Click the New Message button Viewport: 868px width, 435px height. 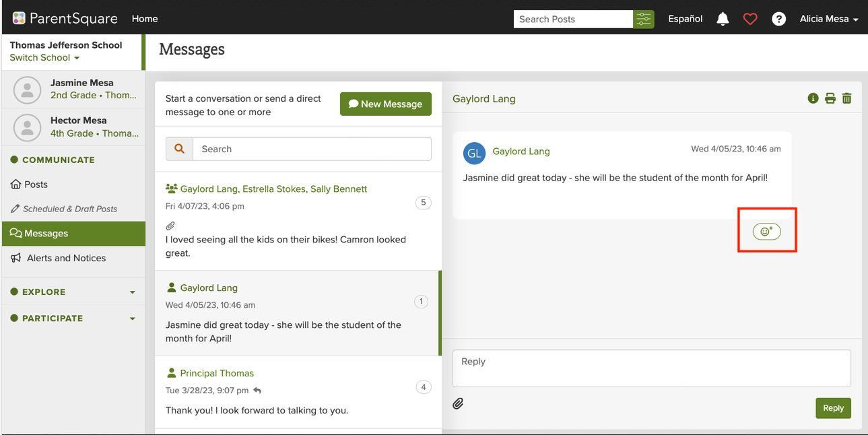coord(386,104)
